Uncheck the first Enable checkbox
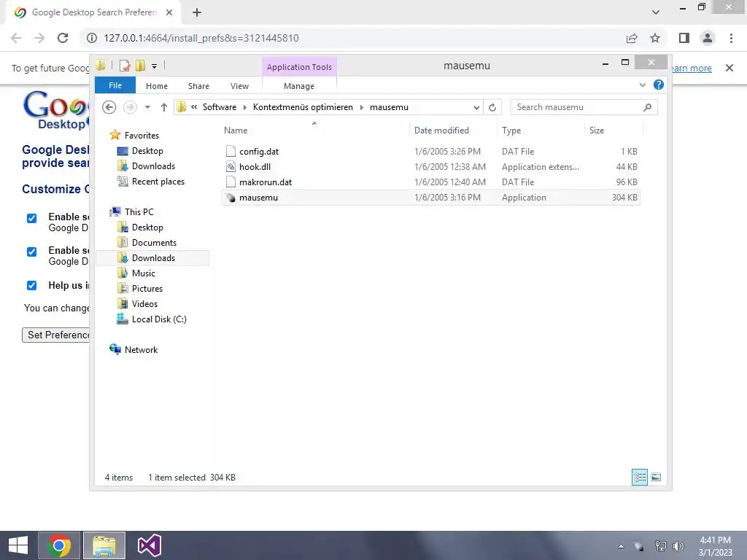The width and height of the screenshot is (747, 560). [x=31, y=218]
